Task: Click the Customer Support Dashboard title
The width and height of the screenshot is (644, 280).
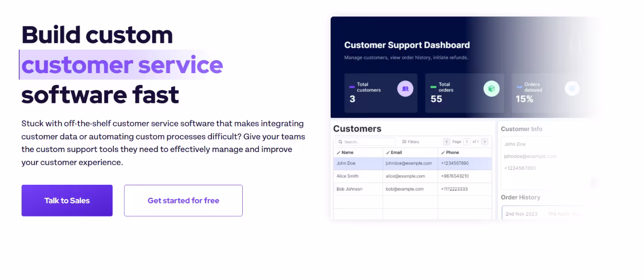Action: (407, 45)
